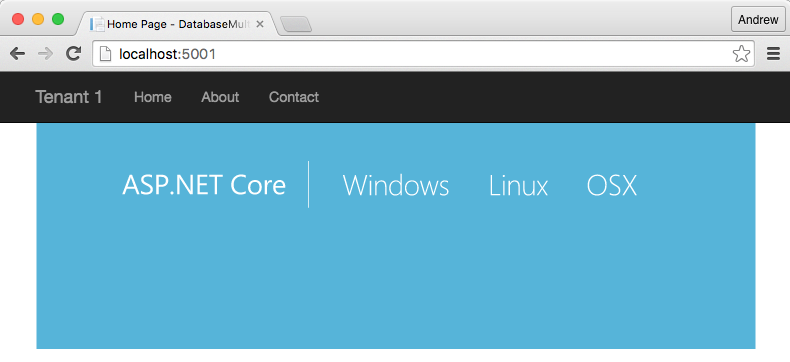790x362 pixels.
Task: Open a new tab with the blank tab button
Action: pyautogui.click(x=296, y=24)
